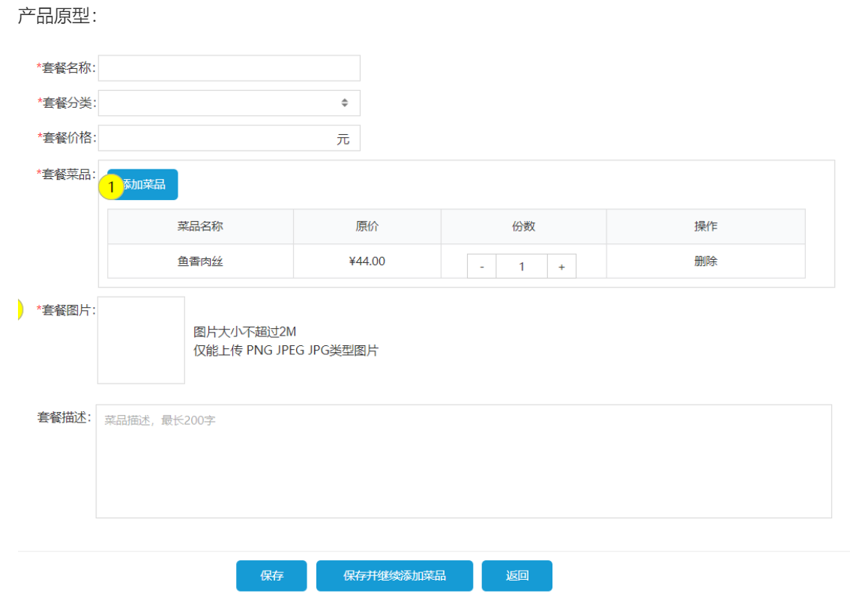Select the 鱼香肉丝 dish name cell
Screen dimensions: 868x594
tap(200, 261)
